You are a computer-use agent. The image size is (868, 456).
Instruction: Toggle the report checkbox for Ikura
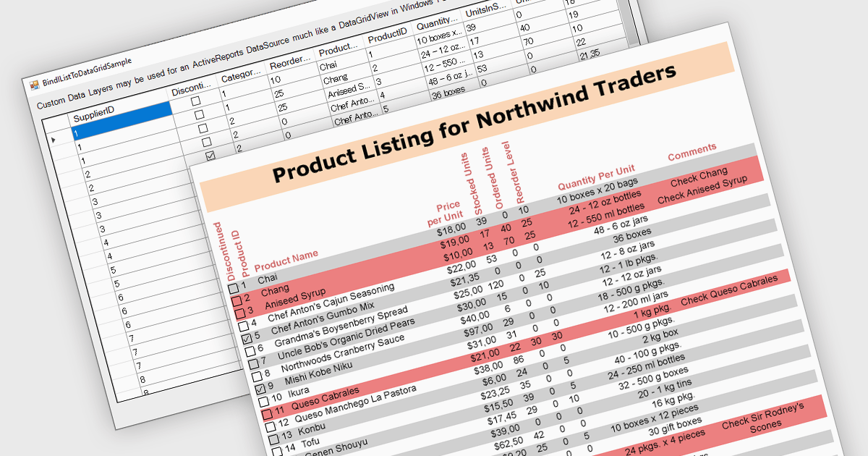(x=264, y=402)
